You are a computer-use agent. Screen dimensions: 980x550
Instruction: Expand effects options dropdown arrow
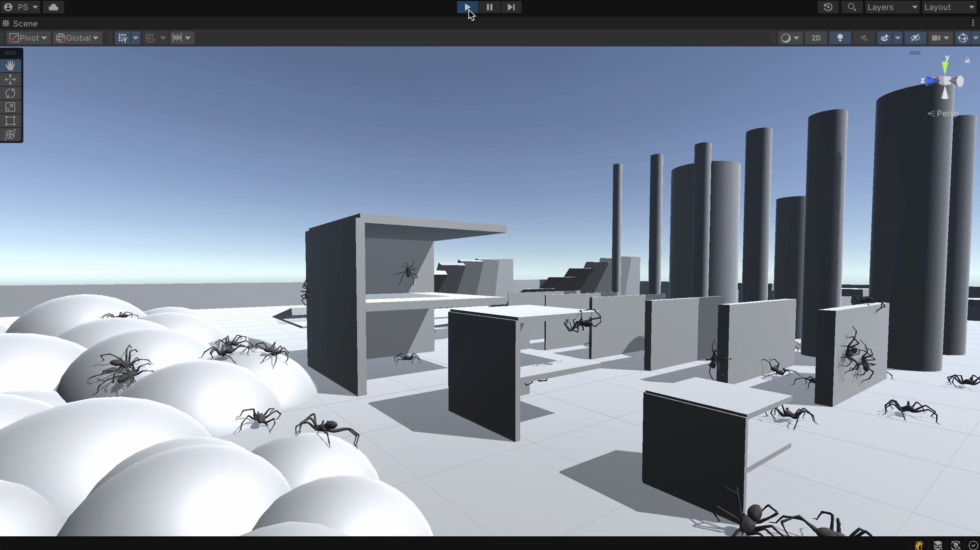click(x=898, y=38)
